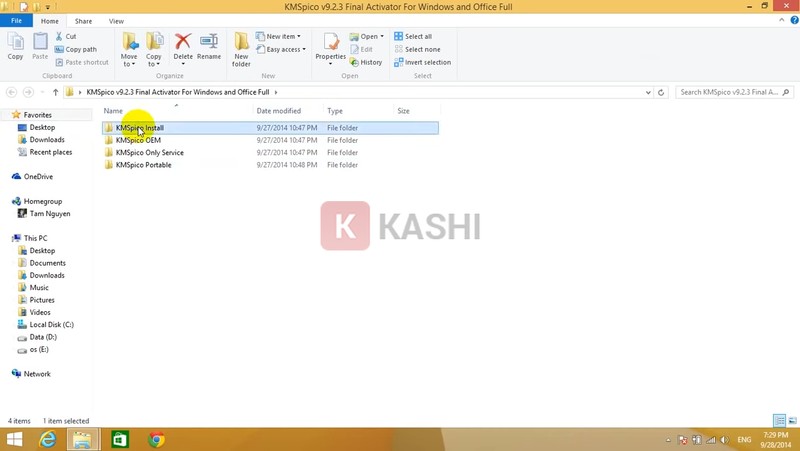Open Pictures under This PC

click(42, 300)
